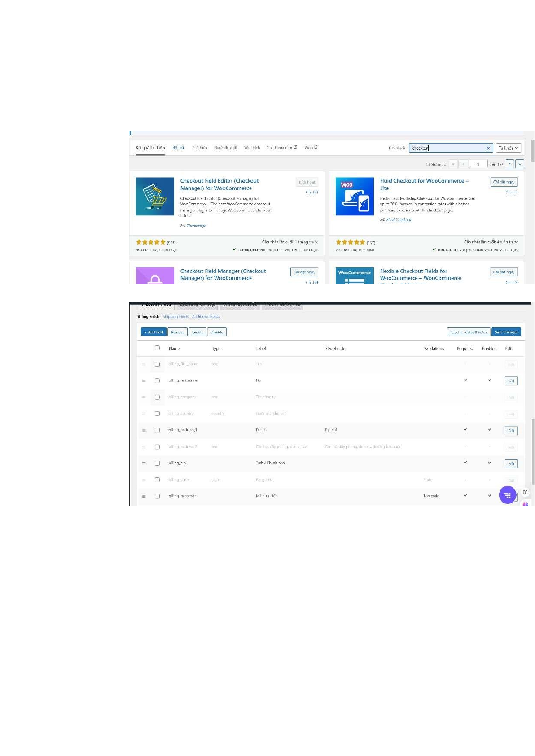Grab the drag handle of billing_country row
The width and height of the screenshot is (535, 756).
144,414
